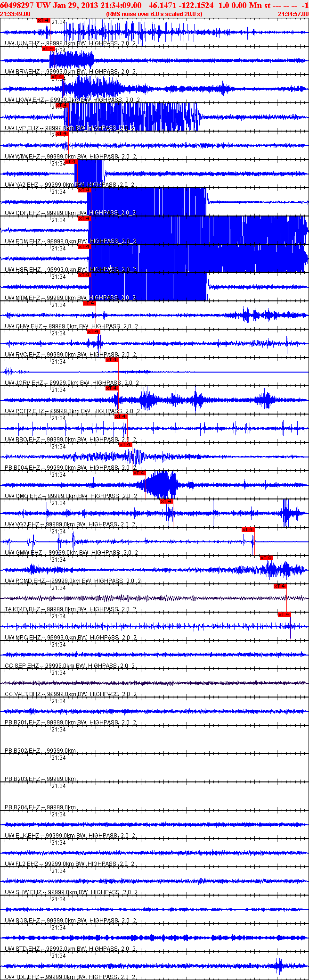Select the red pick flag on the GMO trace
The height and width of the screenshot is (980, 309).
pos(139,473)
